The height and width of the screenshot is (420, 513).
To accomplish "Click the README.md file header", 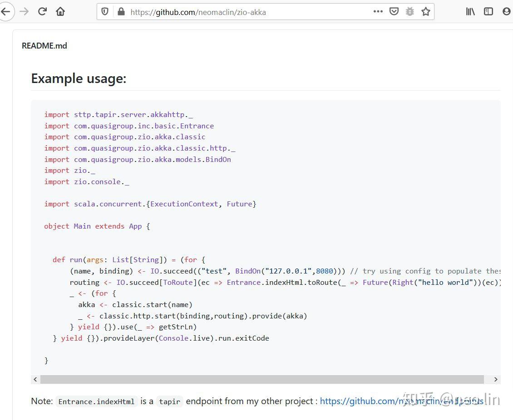I will click(44, 46).
